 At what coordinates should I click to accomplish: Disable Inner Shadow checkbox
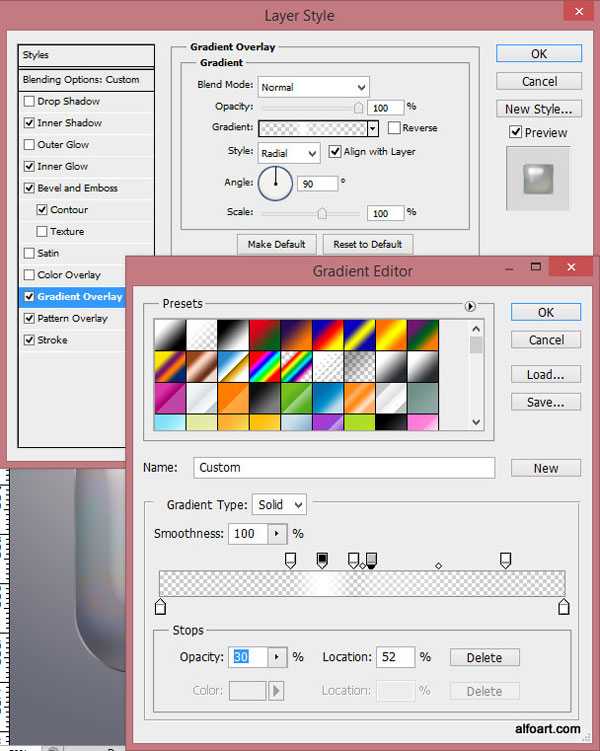29,123
